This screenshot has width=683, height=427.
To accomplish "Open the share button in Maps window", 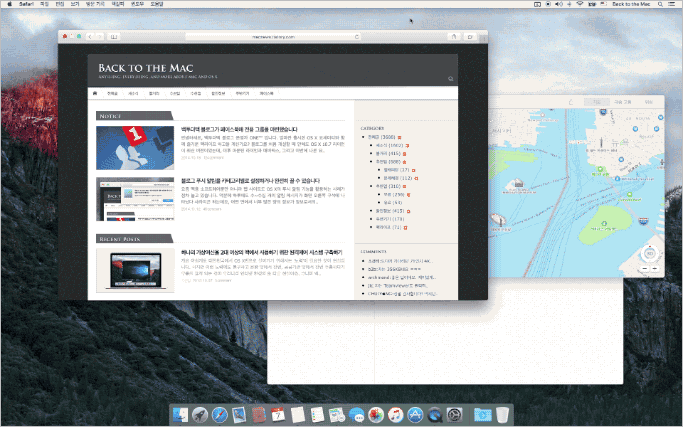I will point(571,102).
